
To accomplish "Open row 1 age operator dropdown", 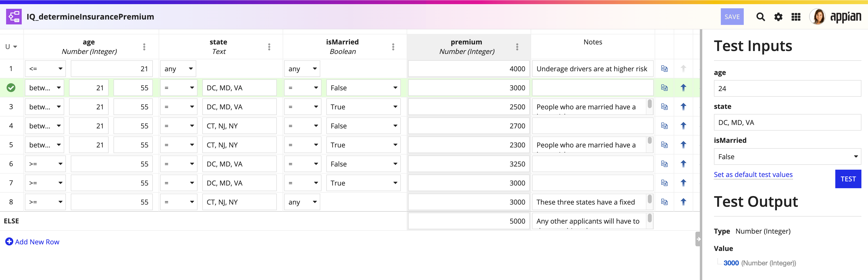I will (45, 69).
